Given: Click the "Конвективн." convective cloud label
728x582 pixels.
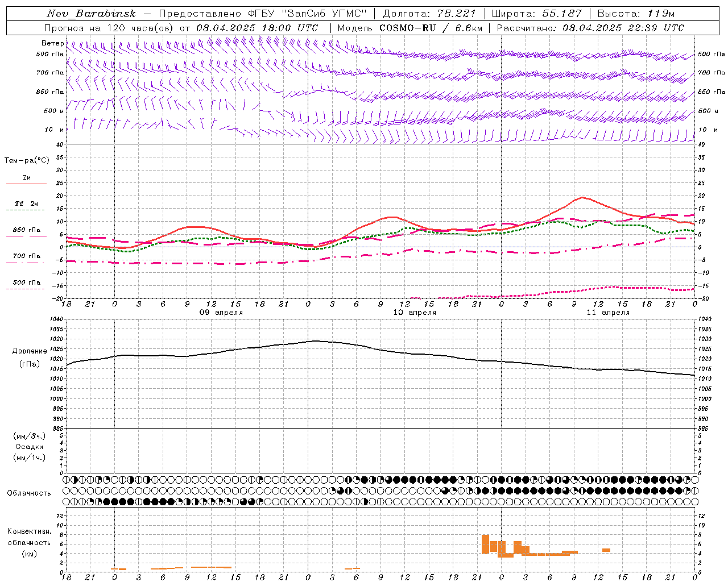Looking at the screenshot, I should point(30,531).
